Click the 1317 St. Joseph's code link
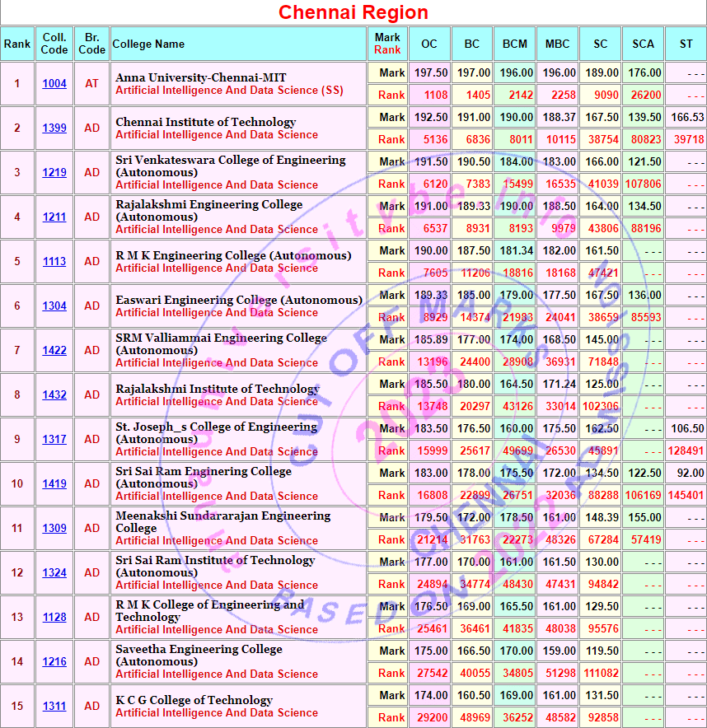Viewport: 707px width, 728px height. click(x=54, y=440)
